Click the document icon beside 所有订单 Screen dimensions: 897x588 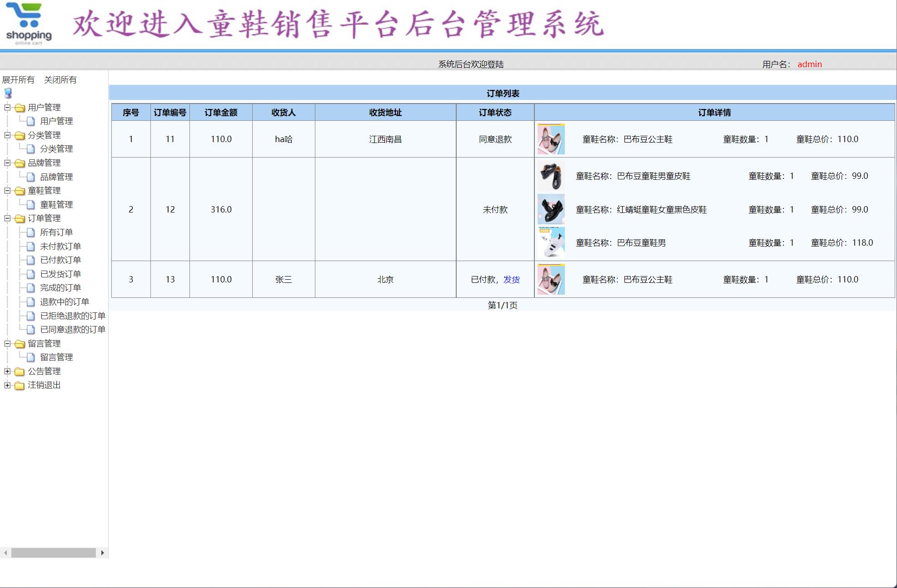tap(30, 232)
